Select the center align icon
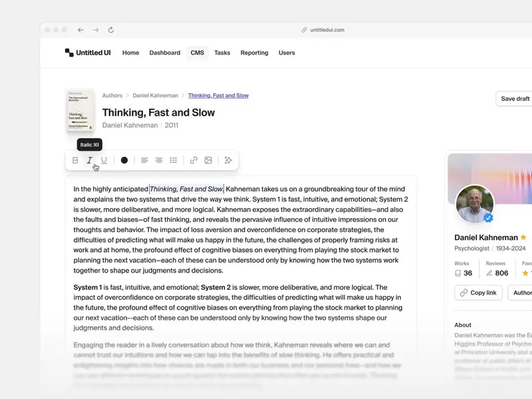The width and height of the screenshot is (532, 399). 158,160
